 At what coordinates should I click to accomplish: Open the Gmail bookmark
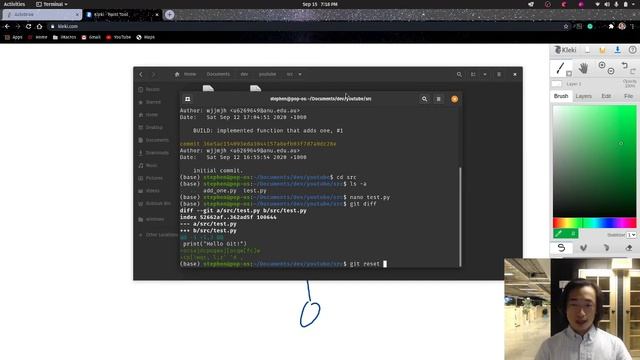(x=91, y=37)
